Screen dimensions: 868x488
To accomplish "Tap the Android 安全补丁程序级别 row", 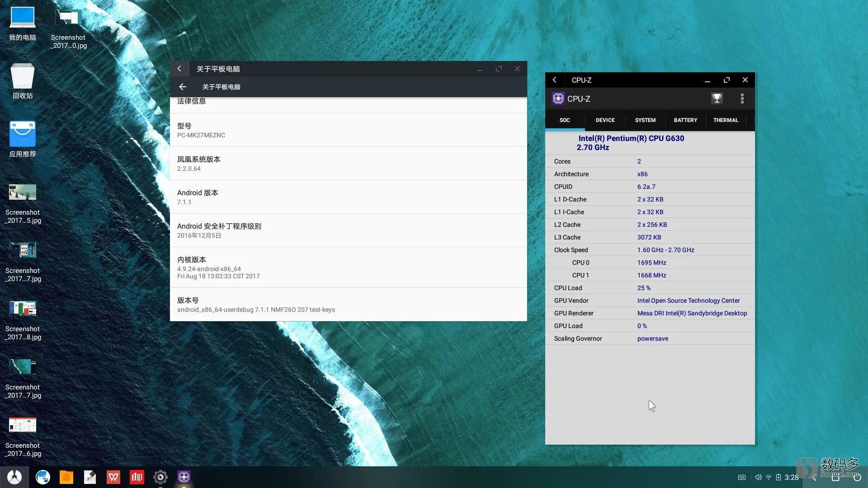I will (x=349, y=230).
